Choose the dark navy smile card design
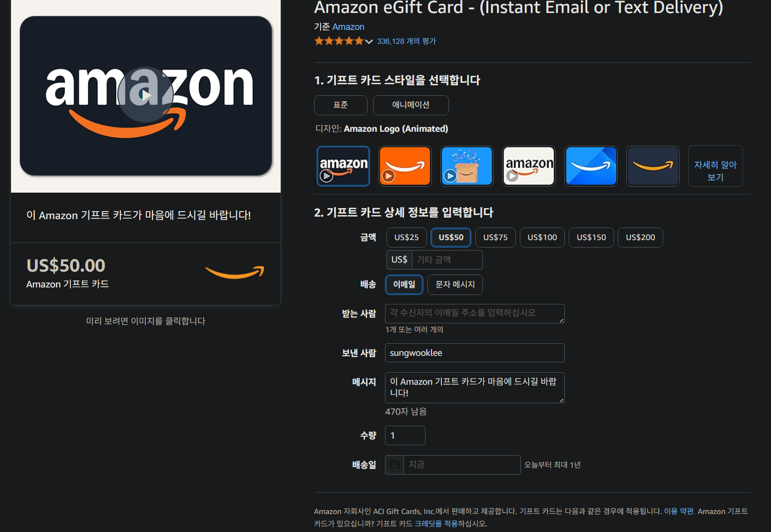Viewport: 771px width, 532px height. click(x=653, y=166)
